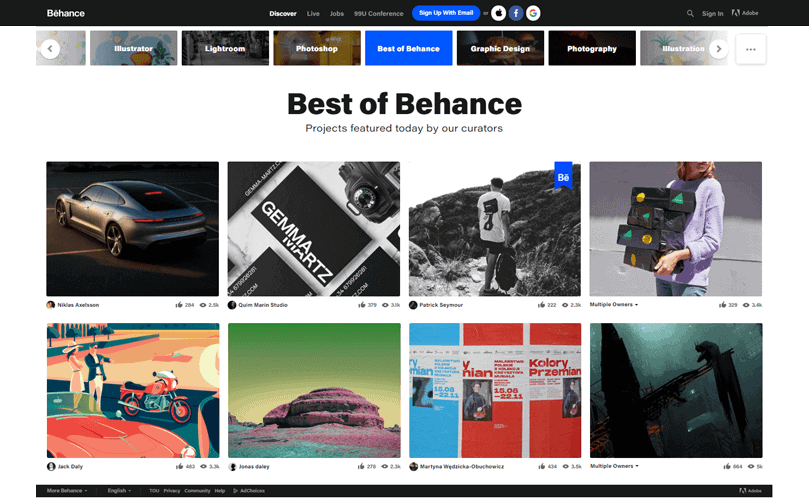Open the black-and-white hiker project thumbnail

tap(495, 229)
